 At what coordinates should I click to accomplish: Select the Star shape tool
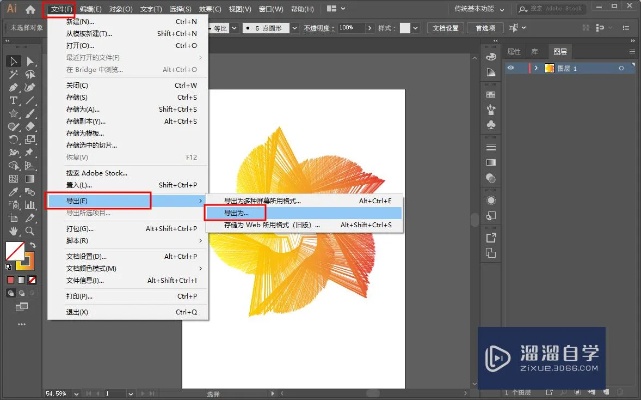point(13,114)
